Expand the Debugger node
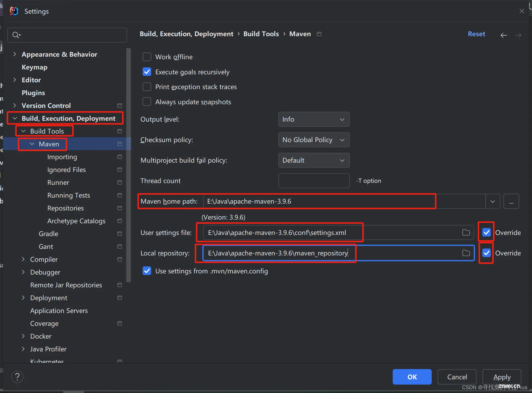The image size is (532, 393). 23,272
